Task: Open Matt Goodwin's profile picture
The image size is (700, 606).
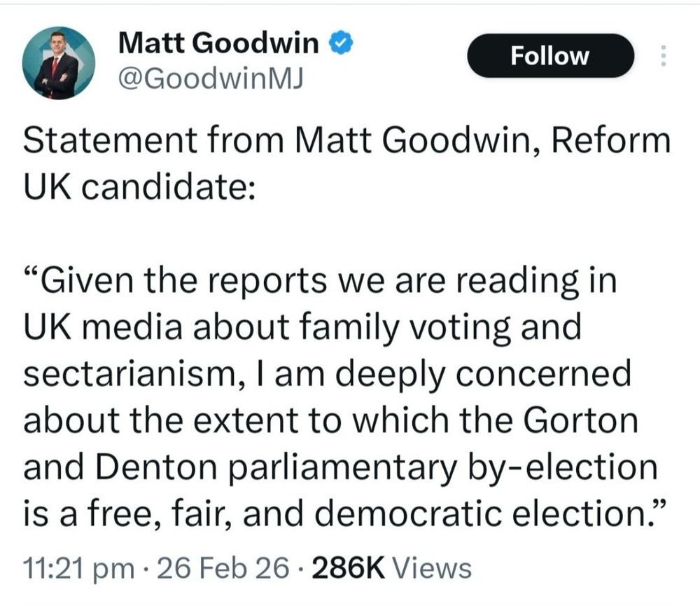Action: tap(55, 64)
